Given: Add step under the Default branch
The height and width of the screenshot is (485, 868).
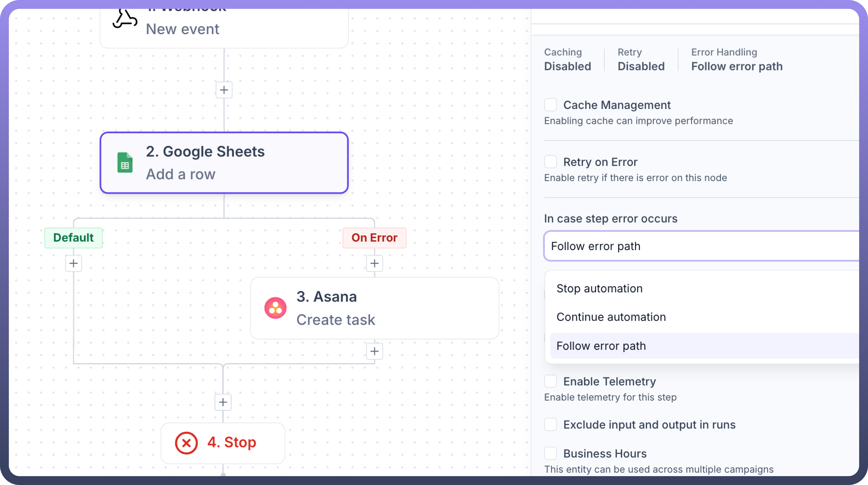Looking at the screenshot, I should tap(74, 263).
